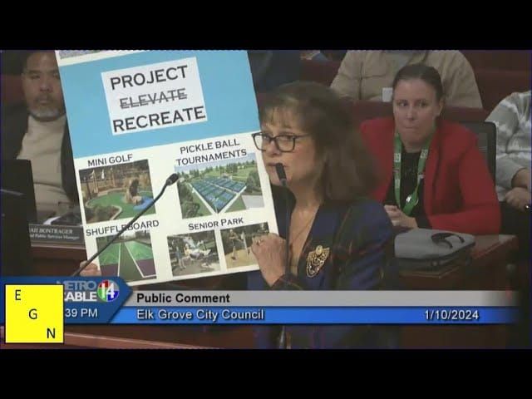Click the yellow EGN box
Viewport: 532px width, 399px height.
[x=34, y=313]
